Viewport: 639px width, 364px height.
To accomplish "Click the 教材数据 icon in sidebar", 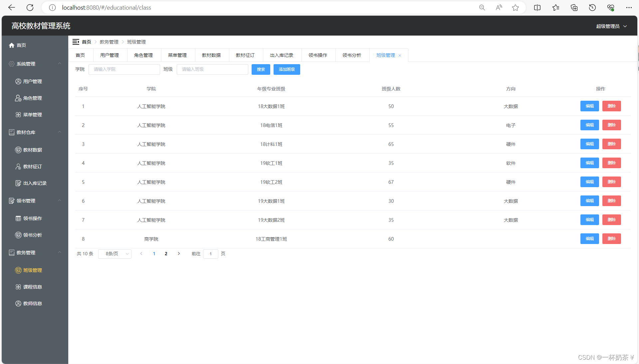I will point(18,150).
